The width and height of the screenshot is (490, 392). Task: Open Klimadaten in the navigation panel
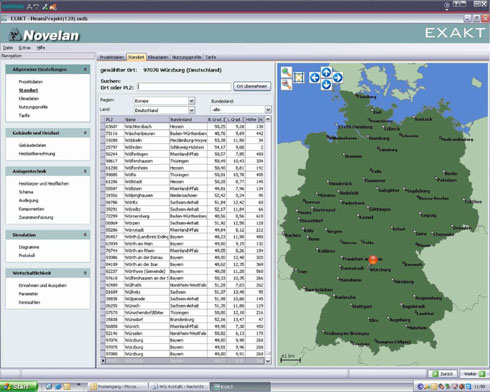29,98
